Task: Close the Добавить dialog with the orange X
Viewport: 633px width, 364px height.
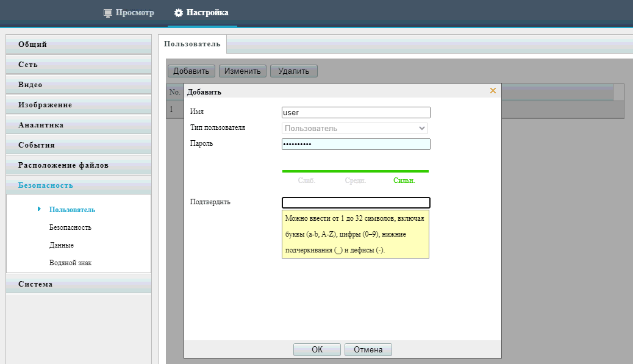Action: click(493, 91)
